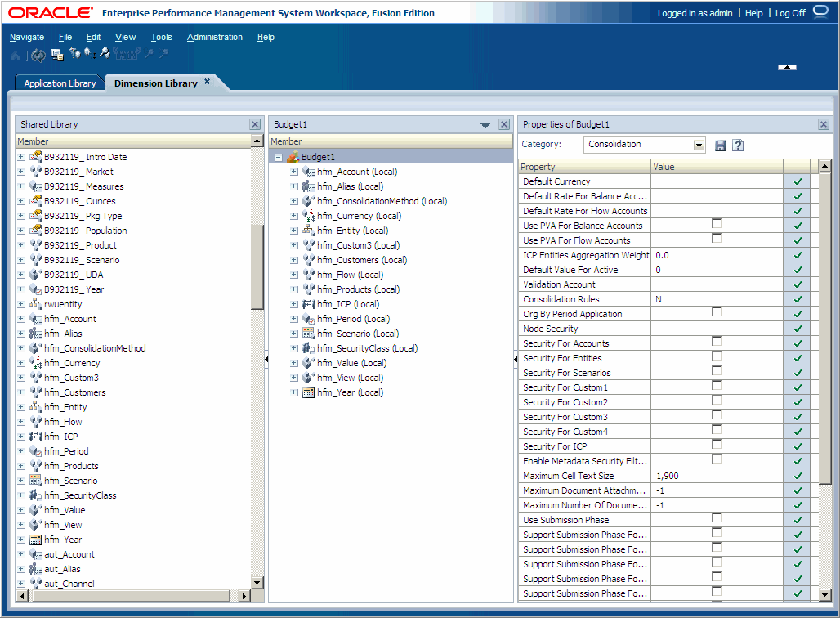
Task: Expand hfm_Account (Local) node
Action: tap(294, 172)
